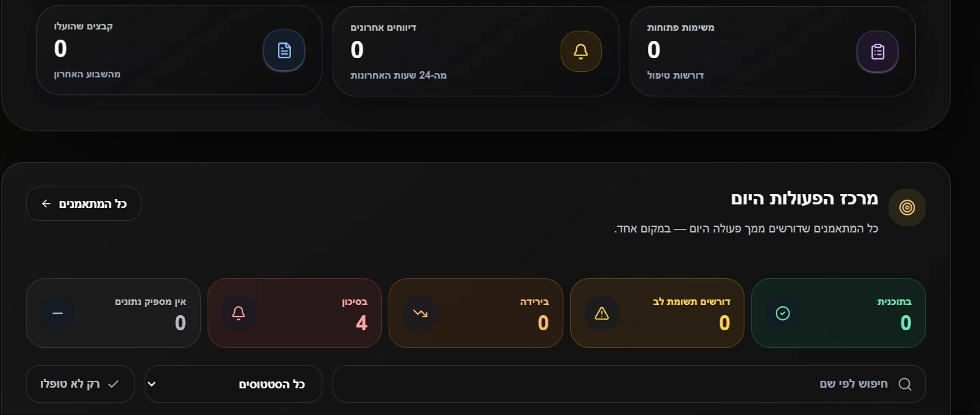Screen dimensions: 980x415
Task: Click the warning triangle in דורשים תשומת לב card
Action: click(602, 313)
